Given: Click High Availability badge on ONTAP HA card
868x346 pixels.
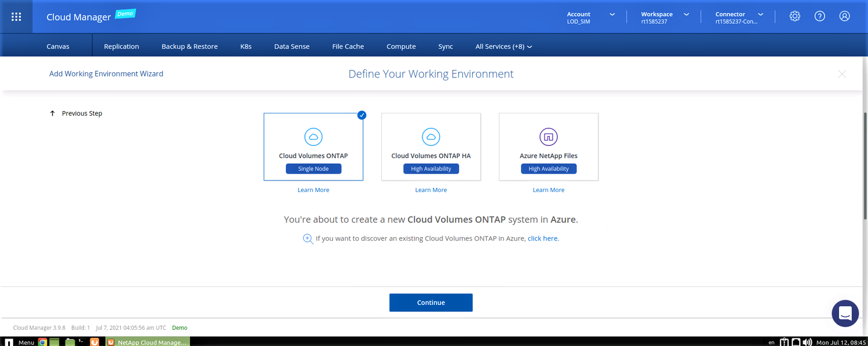Looking at the screenshot, I should 431,169.
